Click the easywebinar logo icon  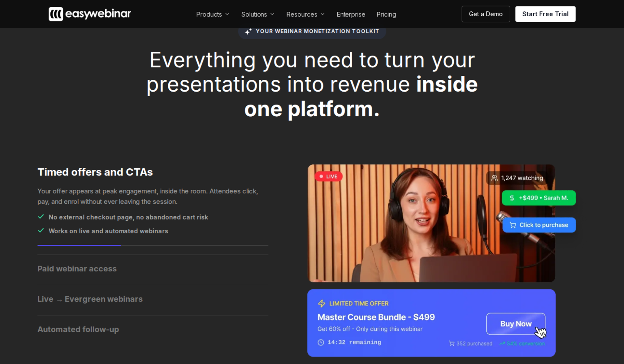point(56,14)
